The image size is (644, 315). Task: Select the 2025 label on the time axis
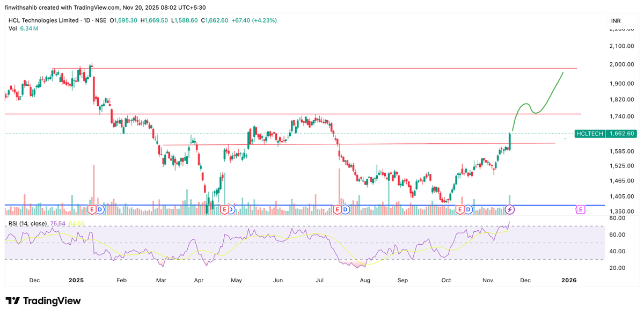tap(76, 280)
